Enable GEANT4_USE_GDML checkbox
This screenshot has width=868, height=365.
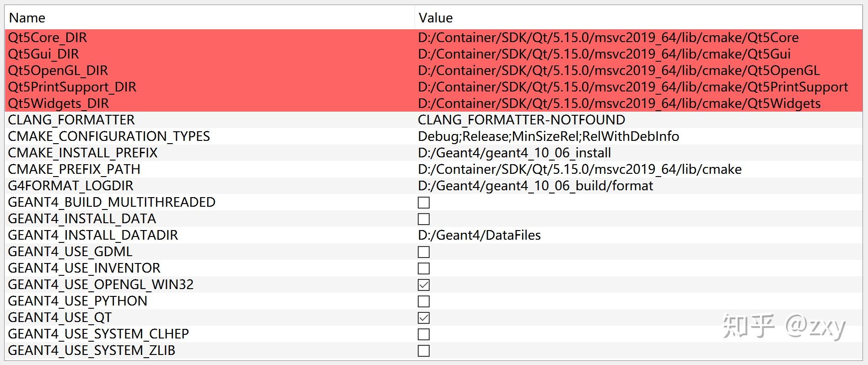point(424,252)
